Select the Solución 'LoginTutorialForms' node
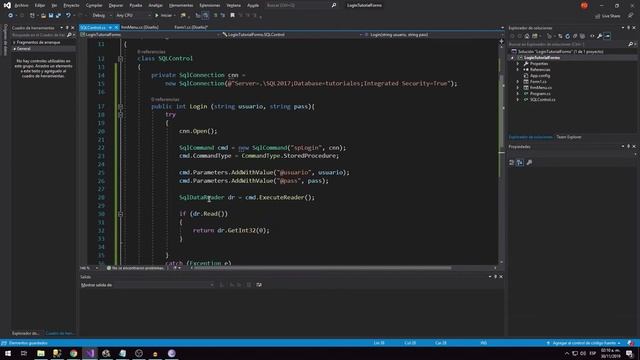The width and height of the screenshot is (640, 360). (x=557, y=51)
